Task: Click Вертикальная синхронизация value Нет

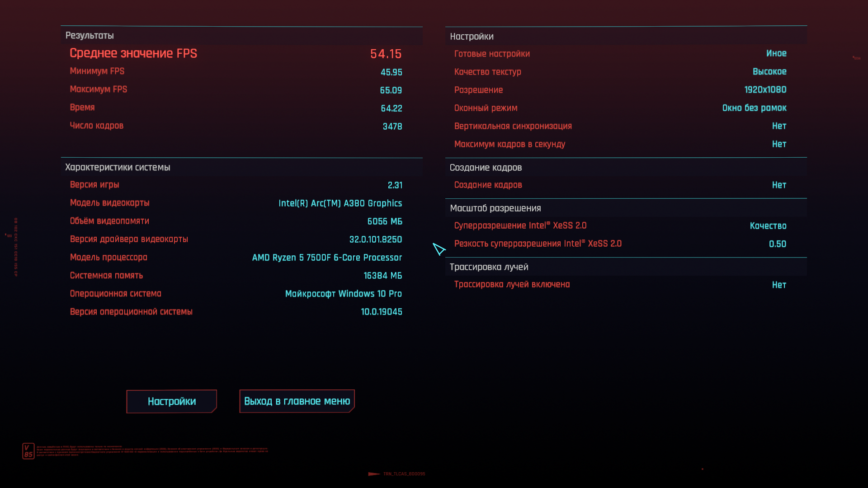Action: 778,126
